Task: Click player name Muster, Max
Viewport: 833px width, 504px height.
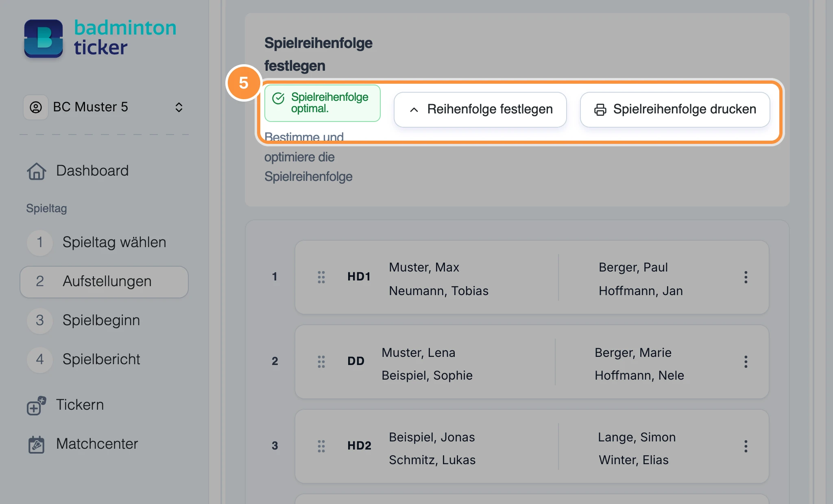Action: [424, 267]
